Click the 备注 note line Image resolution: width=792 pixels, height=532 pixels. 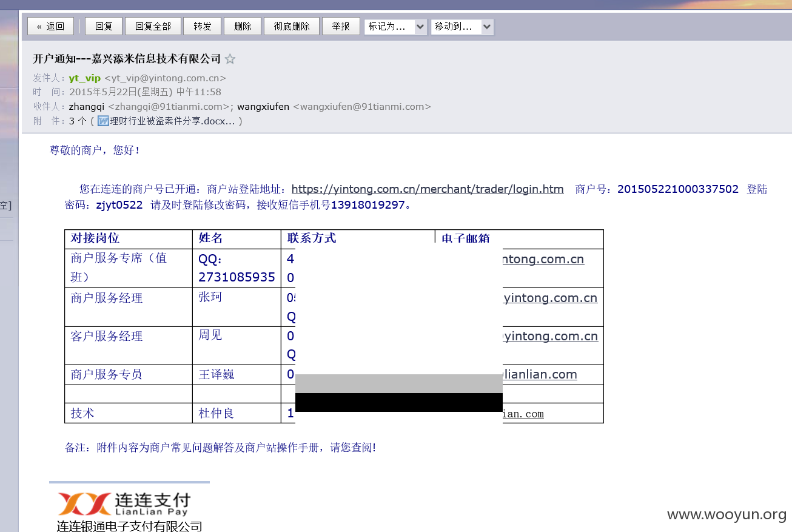click(x=220, y=448)
